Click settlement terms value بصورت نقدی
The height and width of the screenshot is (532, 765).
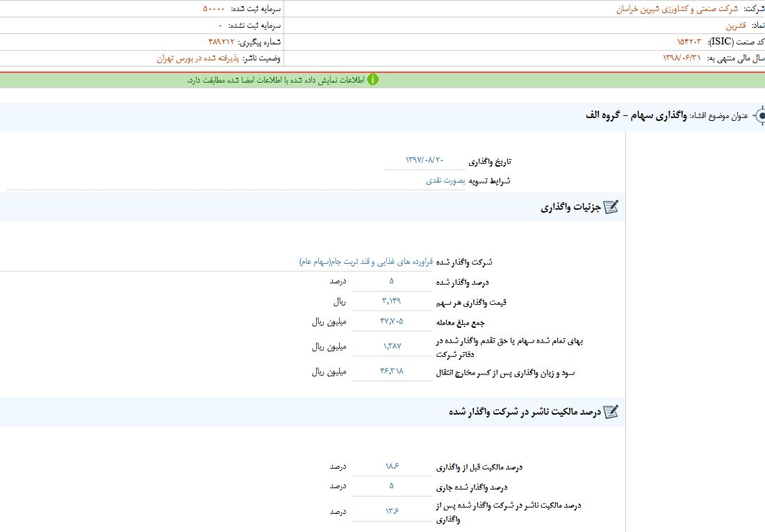445,181
